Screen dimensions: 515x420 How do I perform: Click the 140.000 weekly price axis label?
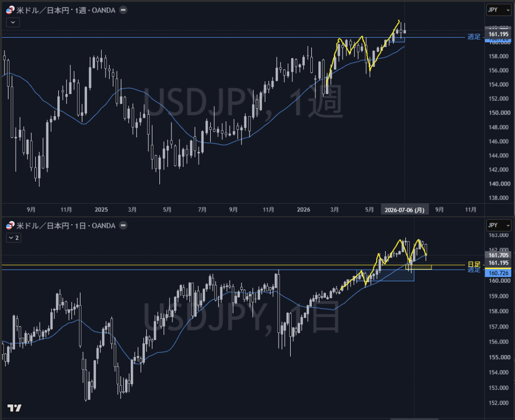click(x=499, y=184)
